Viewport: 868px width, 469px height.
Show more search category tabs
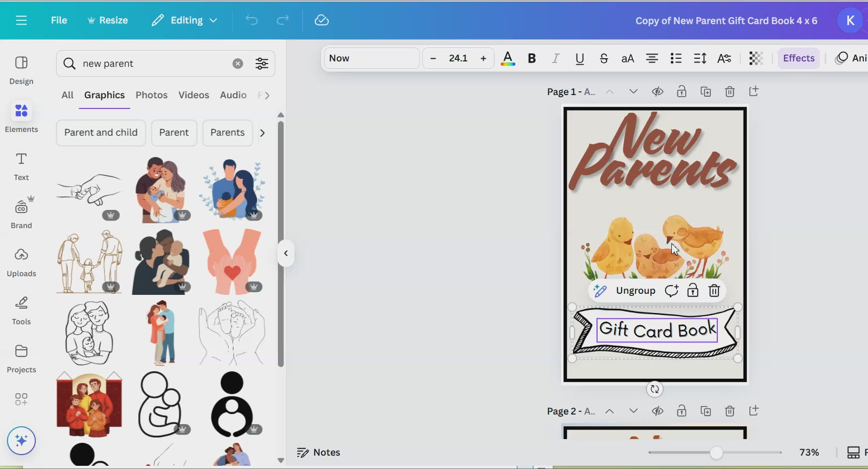point(267,95)
